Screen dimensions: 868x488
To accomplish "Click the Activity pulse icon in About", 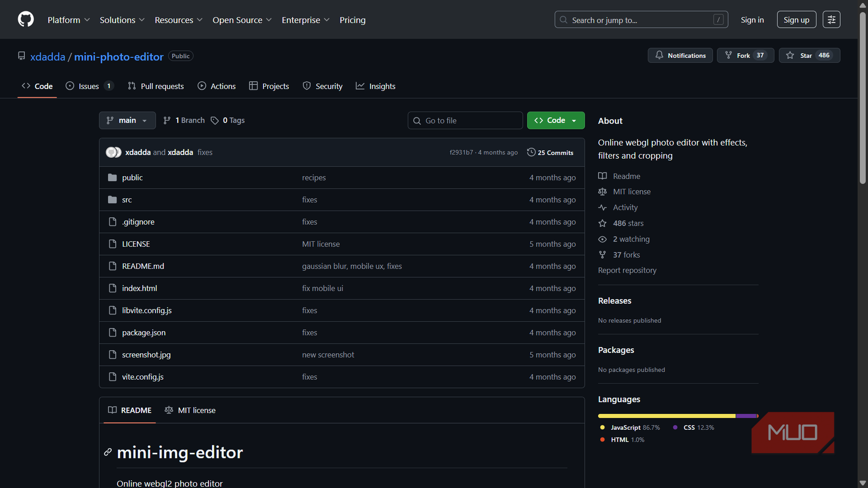I will coord(602,207).
